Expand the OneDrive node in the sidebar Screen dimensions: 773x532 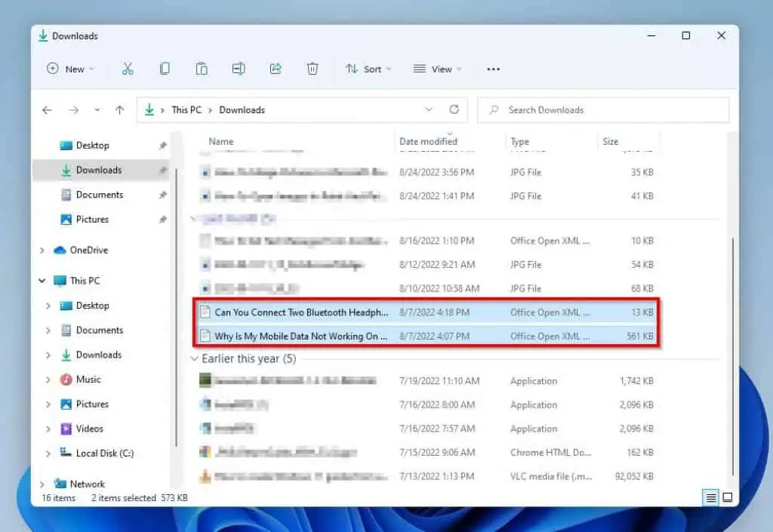pyautogui.click(x=42, y=251)
